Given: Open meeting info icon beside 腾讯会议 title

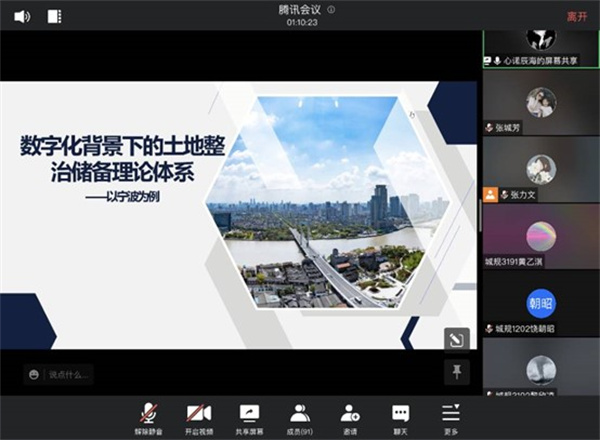Looking at the screenshot, I should tap(331, 9).
